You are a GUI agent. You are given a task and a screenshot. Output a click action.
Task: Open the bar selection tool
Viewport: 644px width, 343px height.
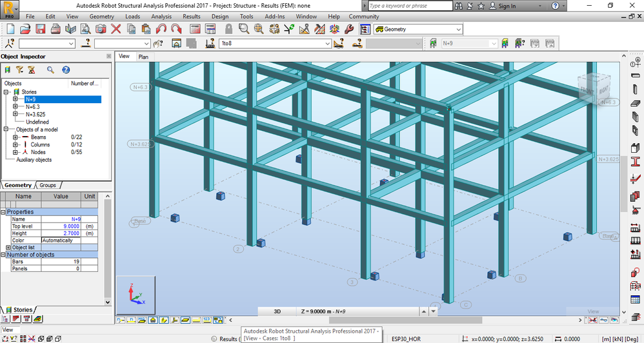85,43
